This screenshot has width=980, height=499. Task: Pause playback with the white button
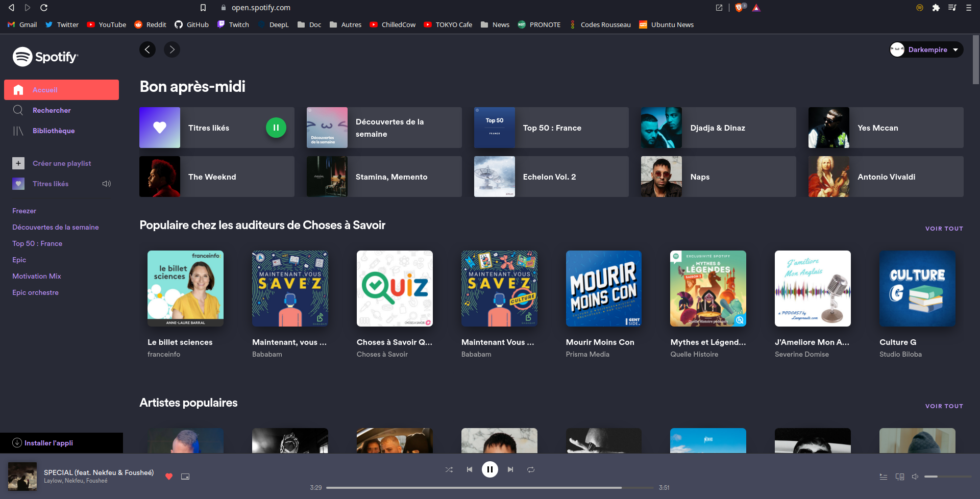pos(490,469)
